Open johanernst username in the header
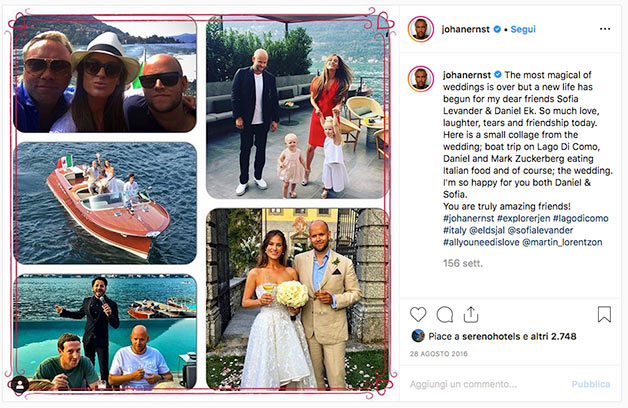Screen dimensions: 628x408 465,29
